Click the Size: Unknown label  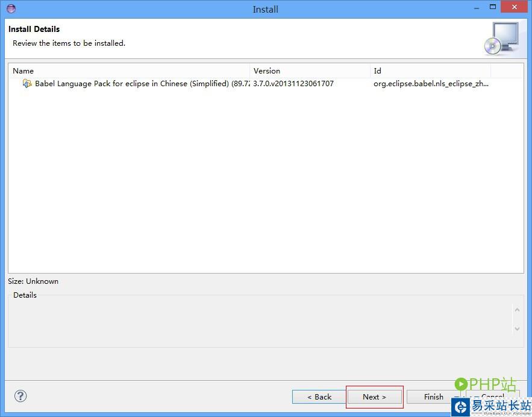33,281
